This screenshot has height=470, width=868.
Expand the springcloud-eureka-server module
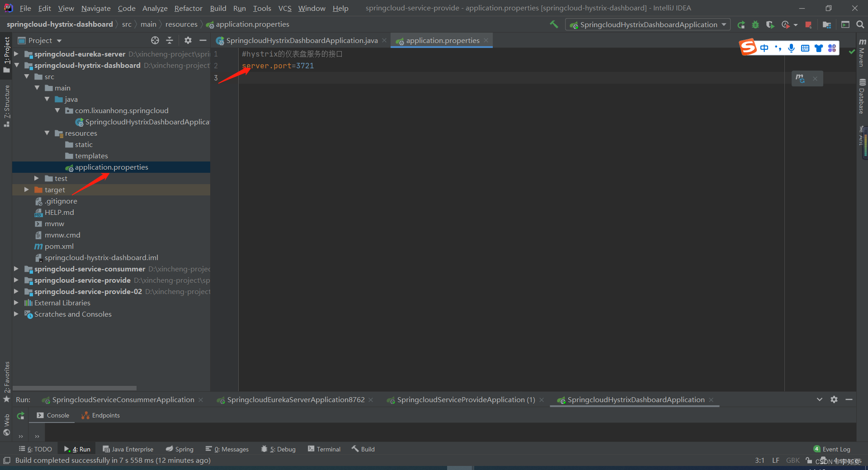click(16, 54)
